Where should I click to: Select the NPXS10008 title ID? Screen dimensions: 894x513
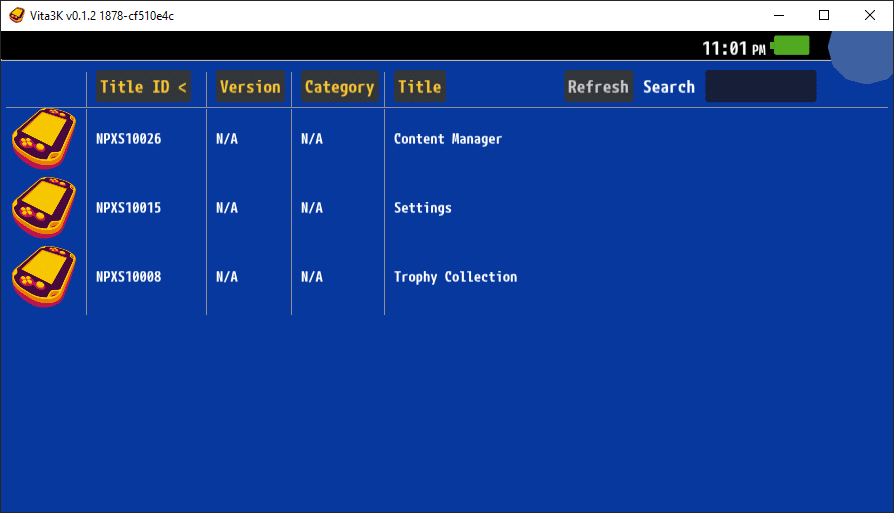point(128,276)
